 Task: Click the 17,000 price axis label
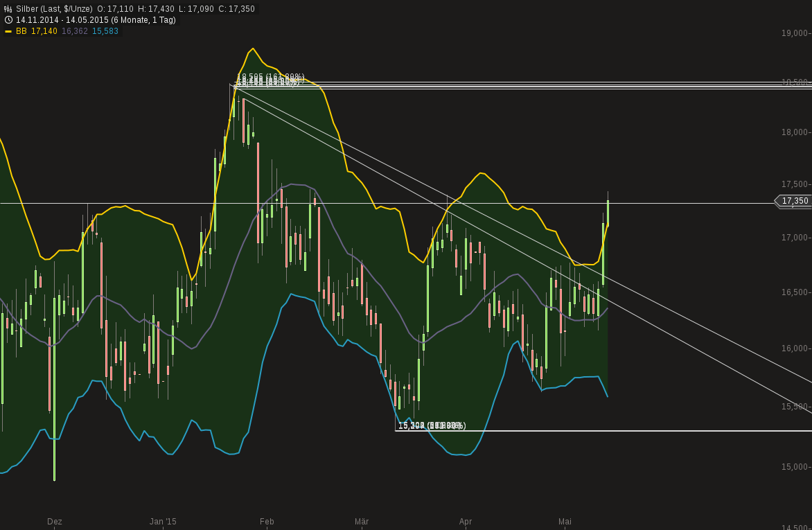pos(795,238)
